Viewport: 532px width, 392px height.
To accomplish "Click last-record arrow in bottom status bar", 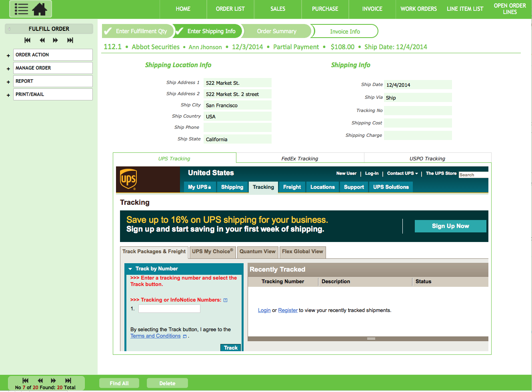I will pos(68,380).
